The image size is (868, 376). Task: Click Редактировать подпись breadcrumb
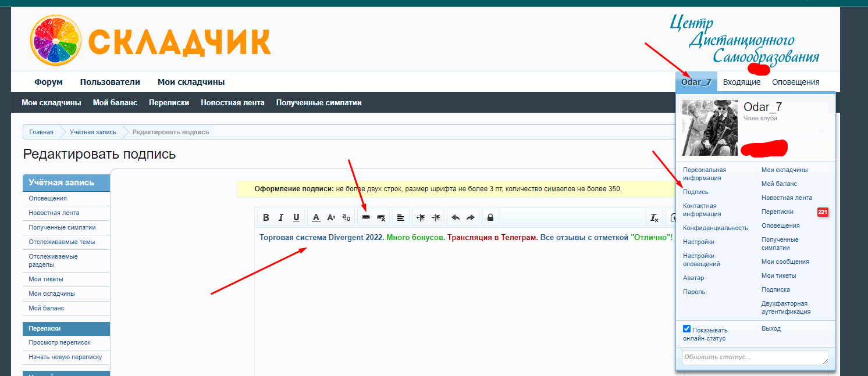tap(171, 132)
